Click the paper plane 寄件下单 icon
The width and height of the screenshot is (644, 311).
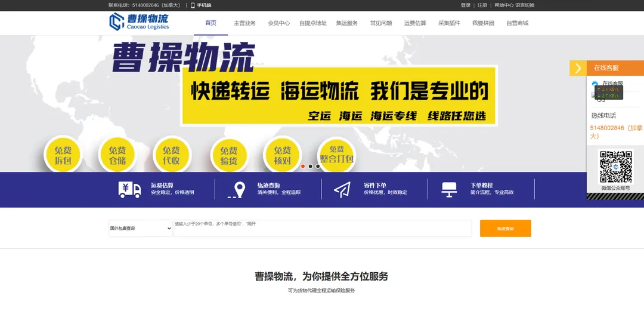point(342,190)
